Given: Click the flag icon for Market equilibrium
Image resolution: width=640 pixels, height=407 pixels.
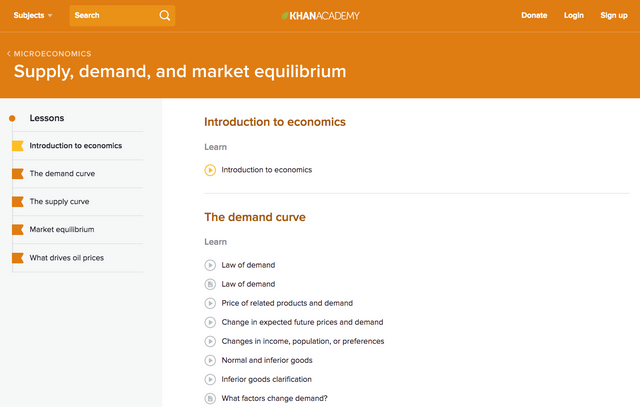Looking at the screenshot, I should tap(17, 230).
